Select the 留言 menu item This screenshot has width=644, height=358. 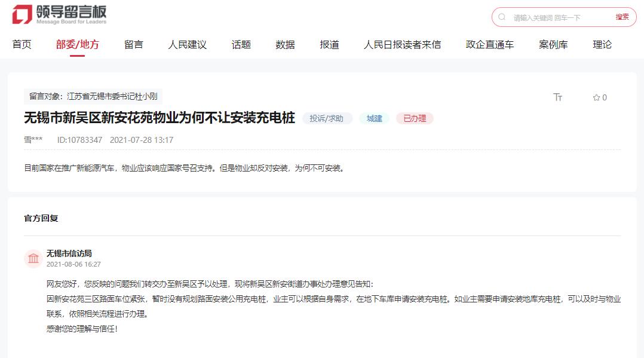(x=134, y=45)
